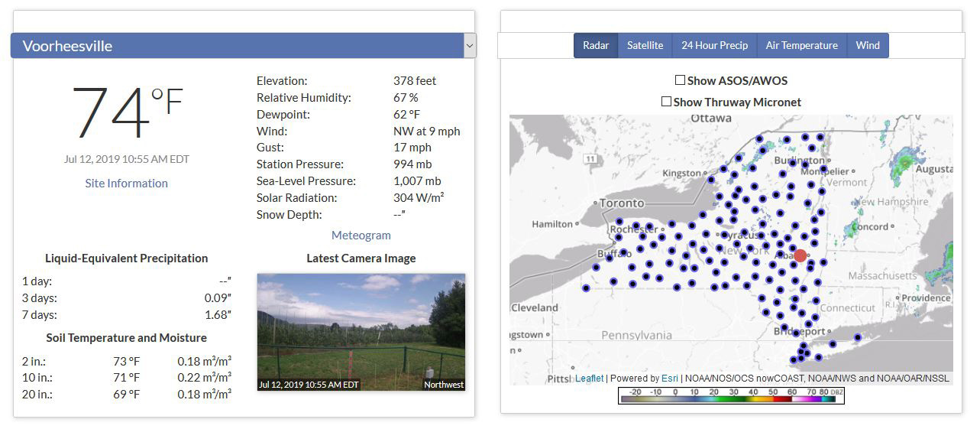This screenshot has height=429, width=980.
Task: Select the Air Temperature tab
Action: 801,45
